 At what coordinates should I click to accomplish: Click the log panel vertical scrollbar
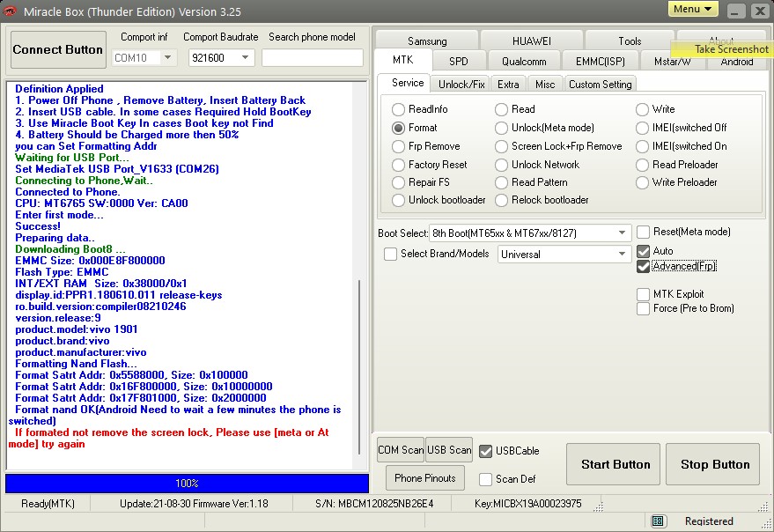(x=359, y=366)
